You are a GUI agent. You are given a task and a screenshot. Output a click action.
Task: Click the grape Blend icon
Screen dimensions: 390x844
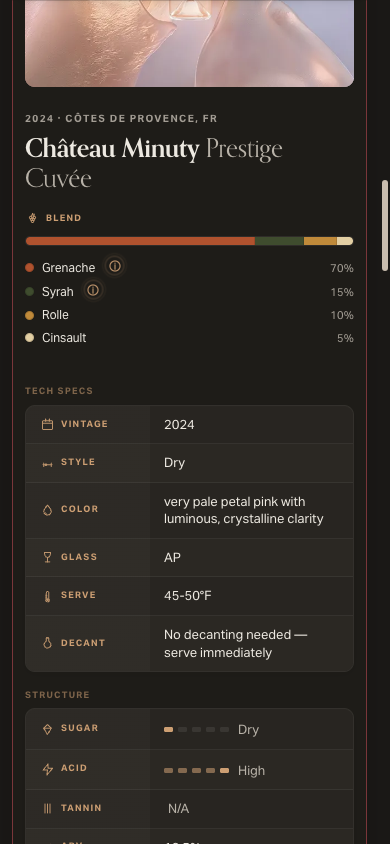pyautogui.click(x=32, y=218)
